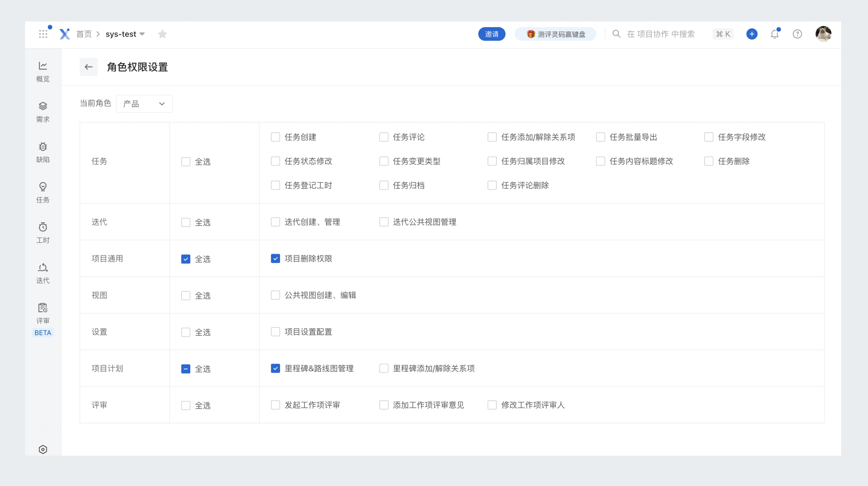Check 迭代创建、管理 permission
Viewport: 868px width, 486px height.
pyautogui.click(x=275, y=222)
